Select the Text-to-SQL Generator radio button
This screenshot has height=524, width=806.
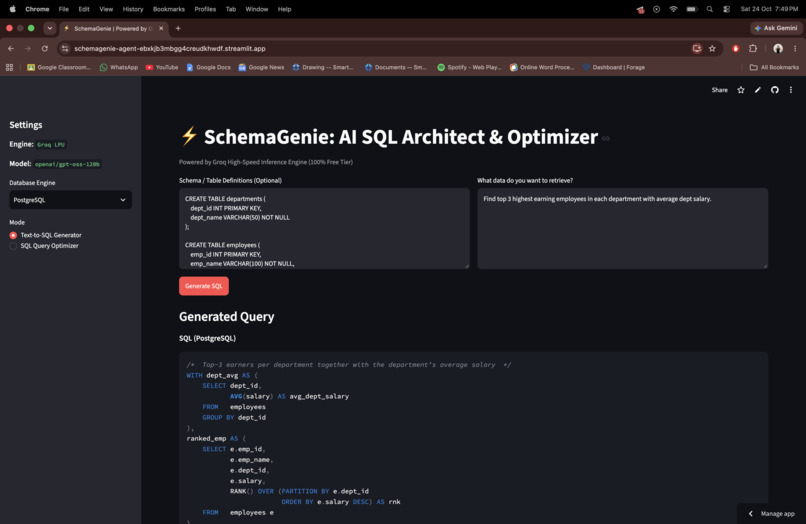click(13, 235)
